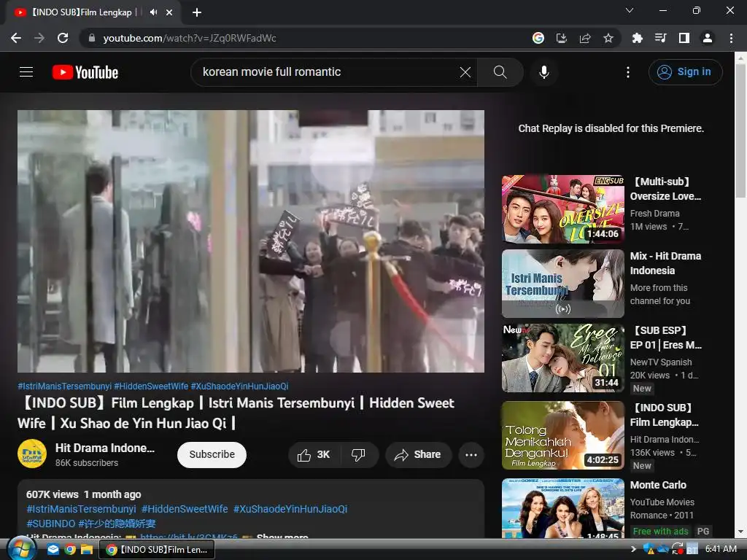Share the video
This screenshot has height=560, width=747.
coord(418,455)
